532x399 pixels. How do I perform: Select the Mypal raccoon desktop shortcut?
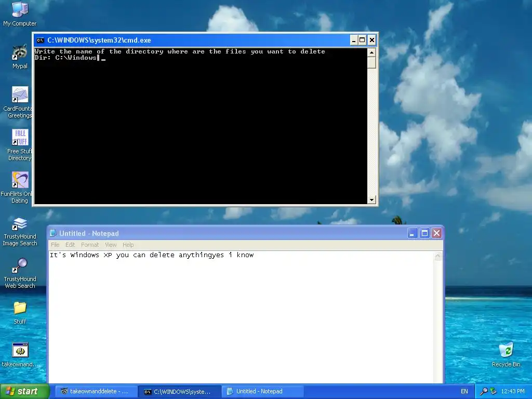pyautogui.click(x=20, y=57)
